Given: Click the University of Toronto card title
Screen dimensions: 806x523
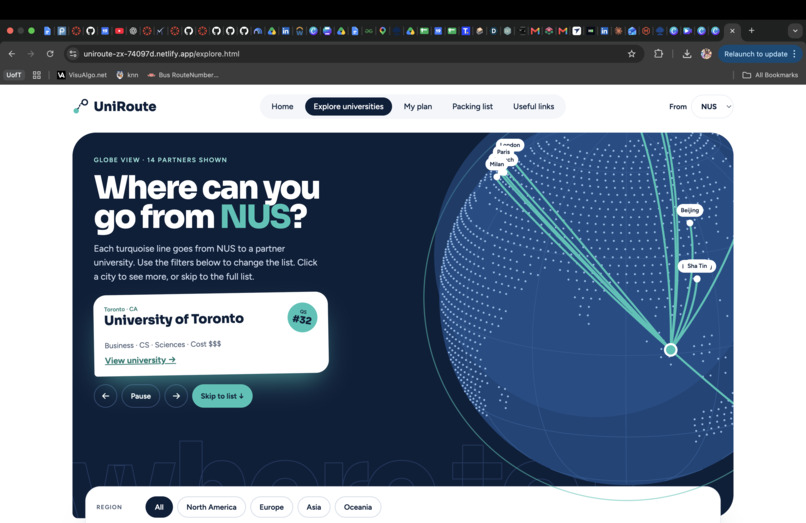Looking at the screenshot, I should click(174, 319).
